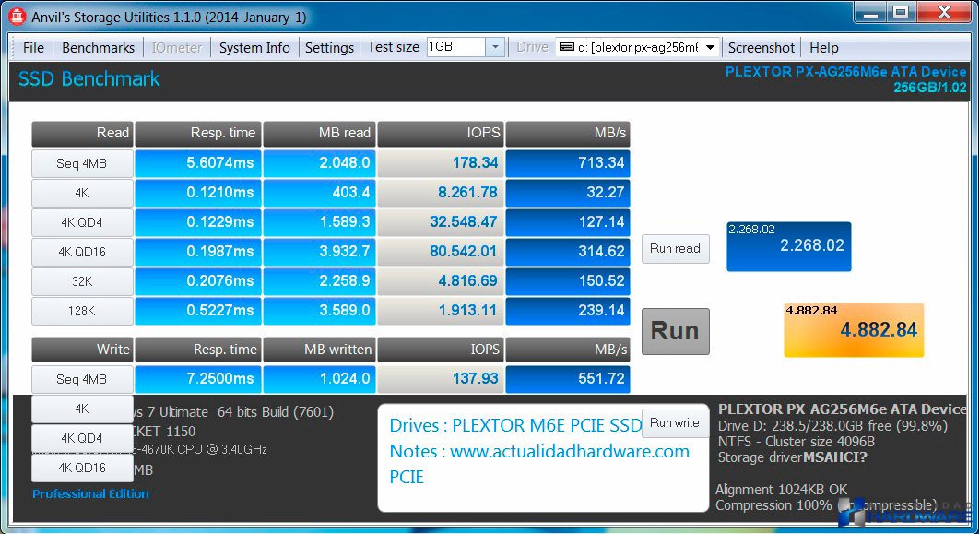
Task: Open the File menu
Action: 33,48
